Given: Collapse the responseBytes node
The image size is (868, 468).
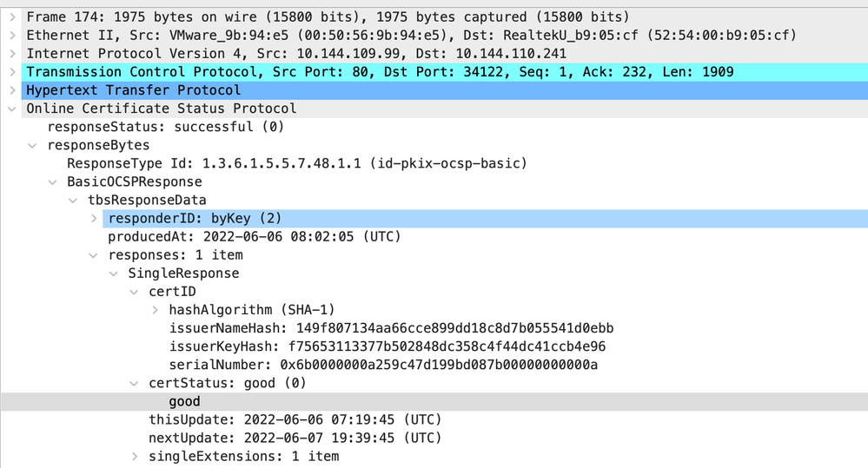Looking at the screenshot, I should tap(32, 145).
